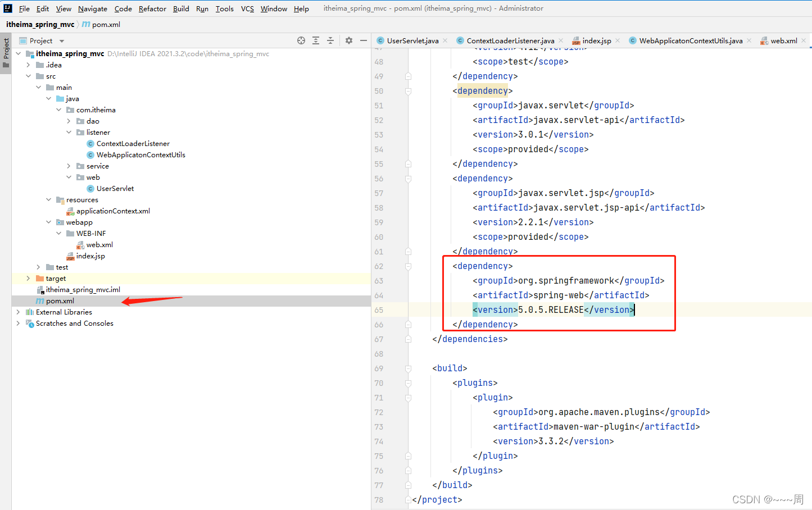This screenshot has height=510, width=812.
Task: Open the Tools menu
Action: coord(225,8)
